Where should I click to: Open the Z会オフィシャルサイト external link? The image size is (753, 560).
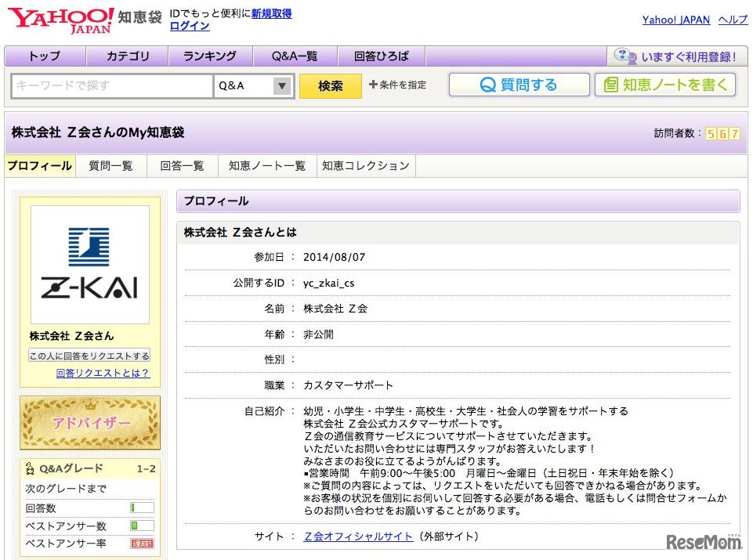(x=357, y=536)
